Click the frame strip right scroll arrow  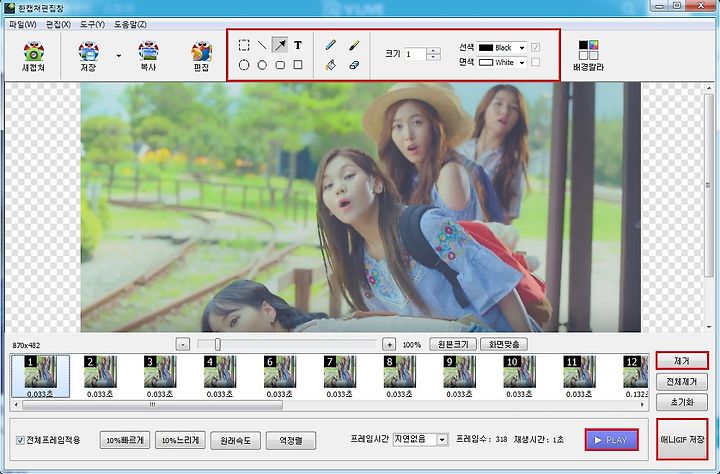click(642, 405)
